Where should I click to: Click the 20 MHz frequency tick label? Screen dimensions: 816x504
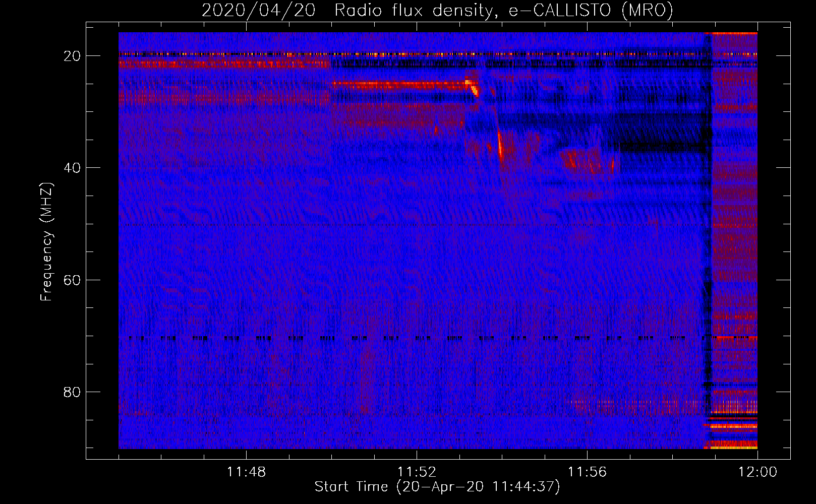[73, 56]
